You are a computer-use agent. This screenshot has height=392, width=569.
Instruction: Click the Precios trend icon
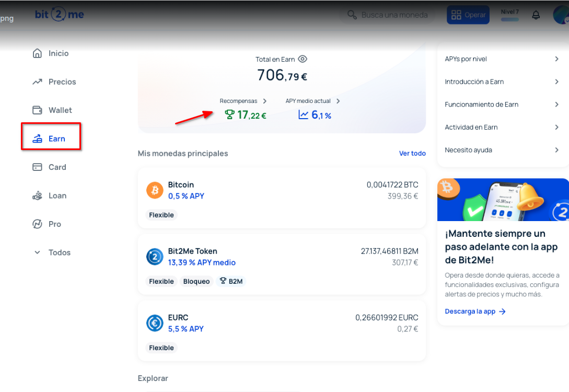point(37,82)
